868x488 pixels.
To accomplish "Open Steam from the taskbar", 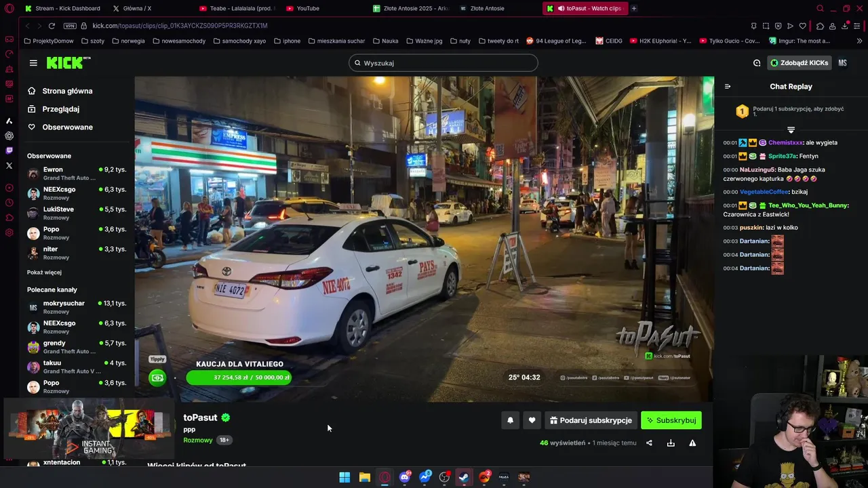I will coord(465,477).
